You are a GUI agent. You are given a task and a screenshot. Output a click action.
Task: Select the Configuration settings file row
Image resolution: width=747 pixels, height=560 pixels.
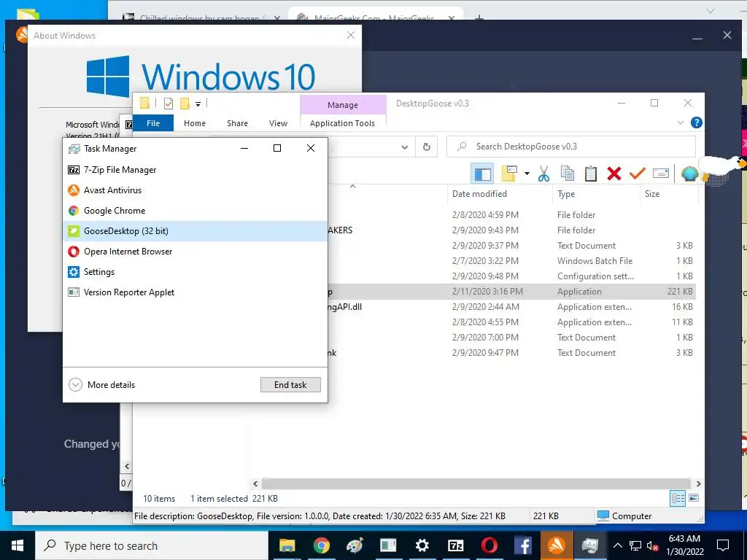click(x=511, y=276)
